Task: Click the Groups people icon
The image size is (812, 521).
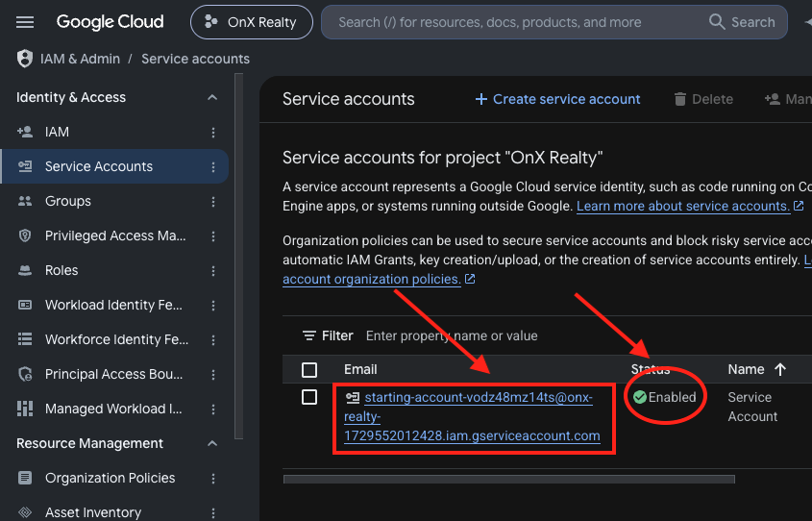Action: tap(25, 201)
